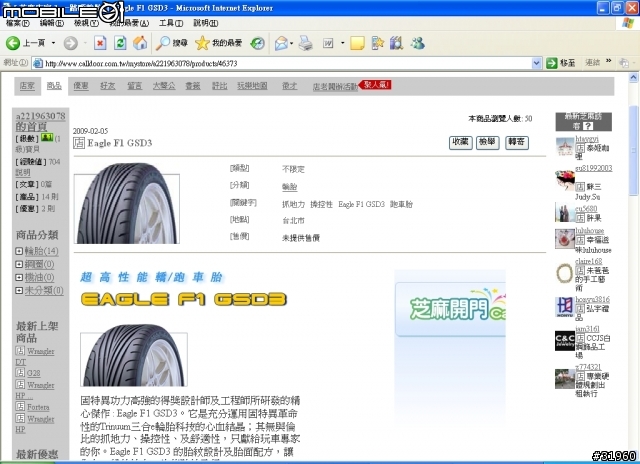Click the page-with-star toolbar icon
Screen dimensions: 640x464
pos(378,43)
